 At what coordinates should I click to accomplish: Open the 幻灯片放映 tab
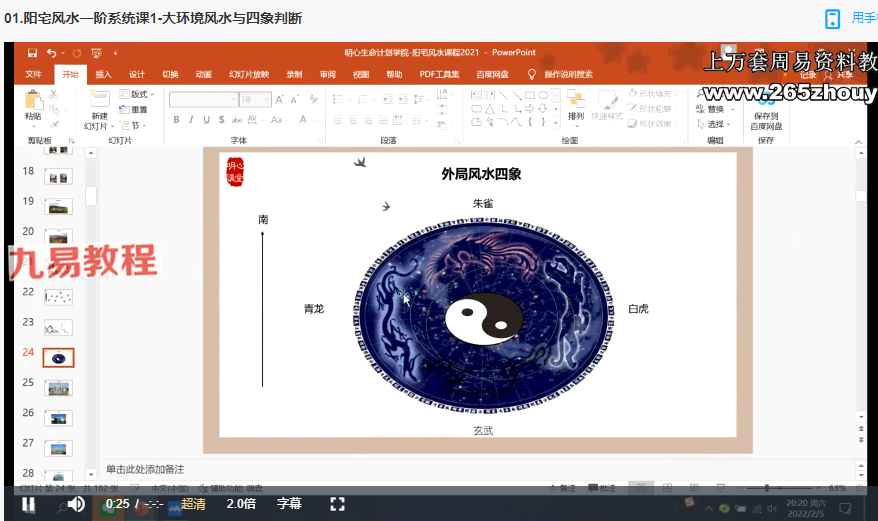[249, 75]
